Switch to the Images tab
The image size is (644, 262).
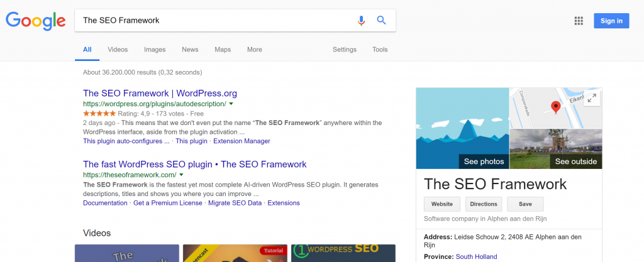tap(155, 50)
